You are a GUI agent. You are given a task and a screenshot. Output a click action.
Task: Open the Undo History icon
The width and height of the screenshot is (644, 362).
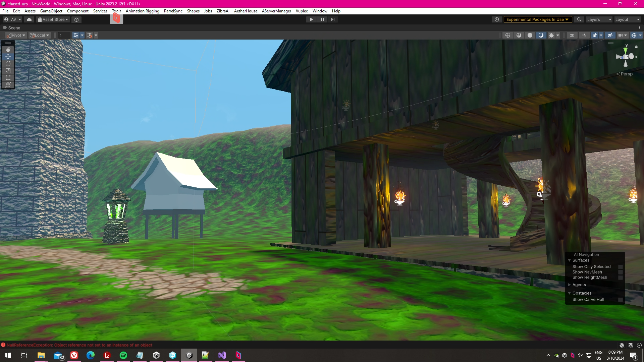497,19
